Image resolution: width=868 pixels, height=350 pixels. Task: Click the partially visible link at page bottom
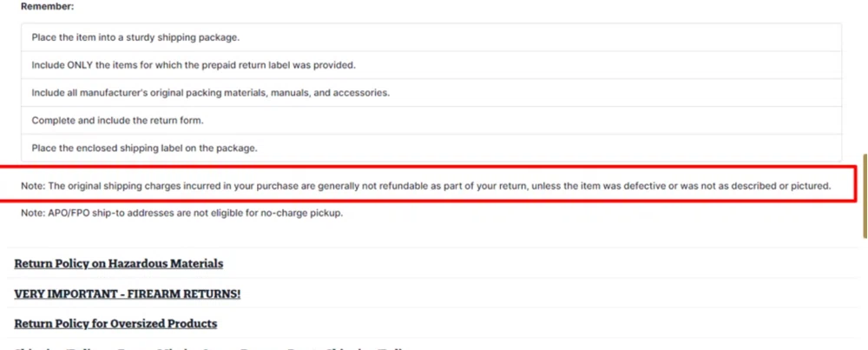click(210, 347)
